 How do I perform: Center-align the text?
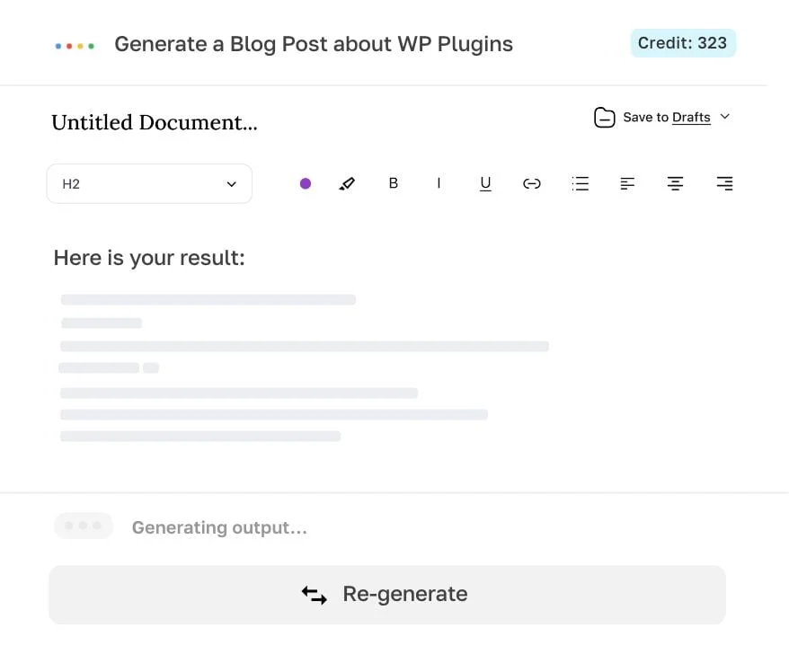tap(675, 183)
